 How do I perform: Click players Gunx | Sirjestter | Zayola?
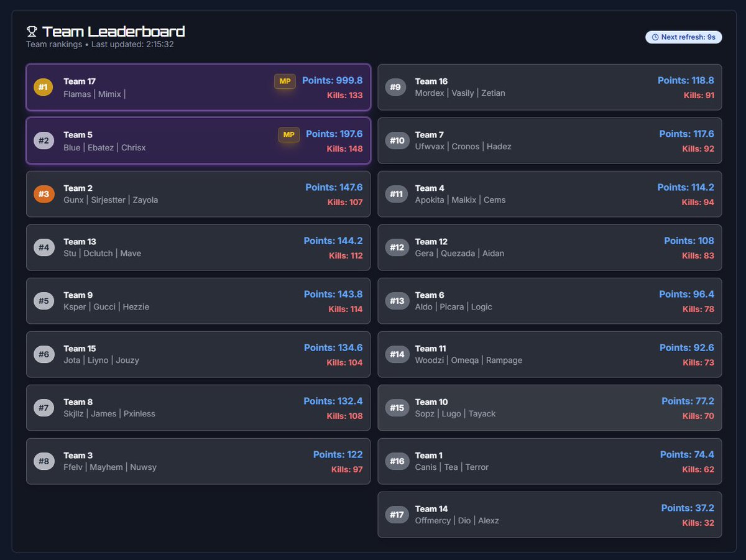point(111,200)
